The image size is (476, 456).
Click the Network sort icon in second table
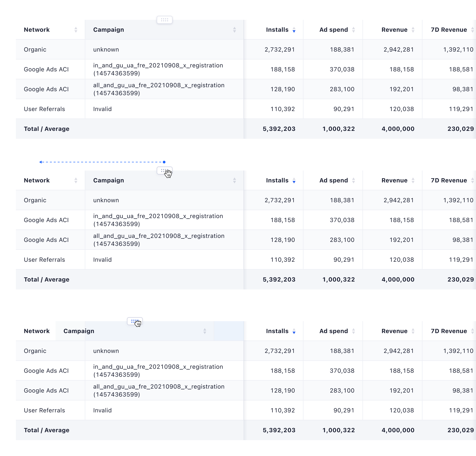pos(76,180)
